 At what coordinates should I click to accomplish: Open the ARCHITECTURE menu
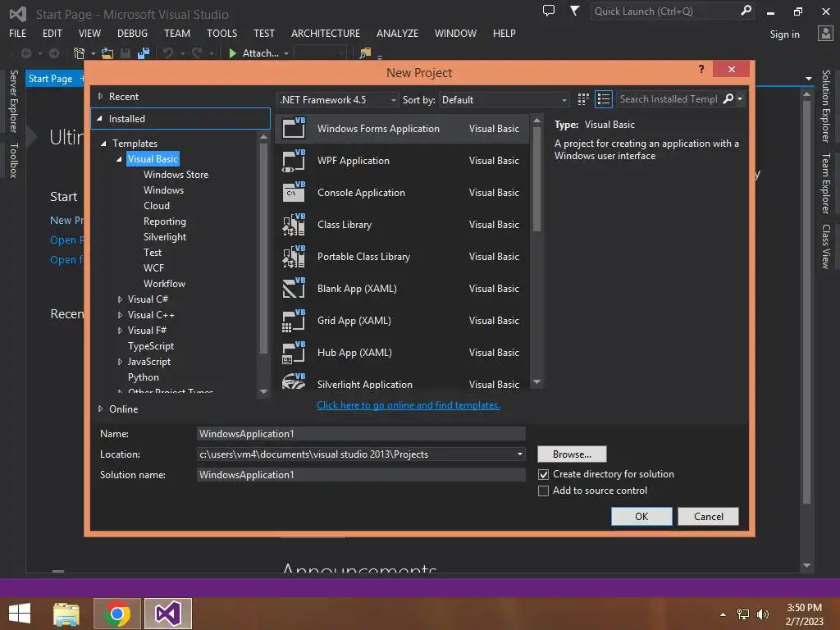[x=326, y=33]
